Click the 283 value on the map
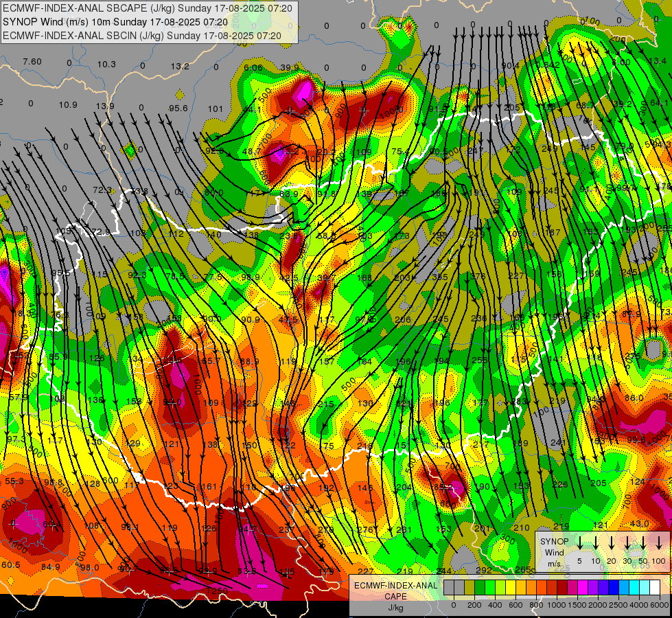Image resolution: width=672 pixels, height=618 pixels. [x=520, y=402]
